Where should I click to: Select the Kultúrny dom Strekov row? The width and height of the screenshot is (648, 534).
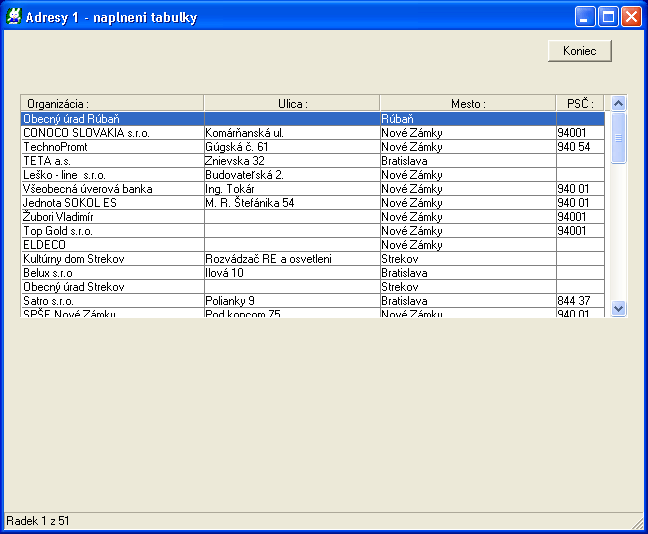click(x=112, y=258)
